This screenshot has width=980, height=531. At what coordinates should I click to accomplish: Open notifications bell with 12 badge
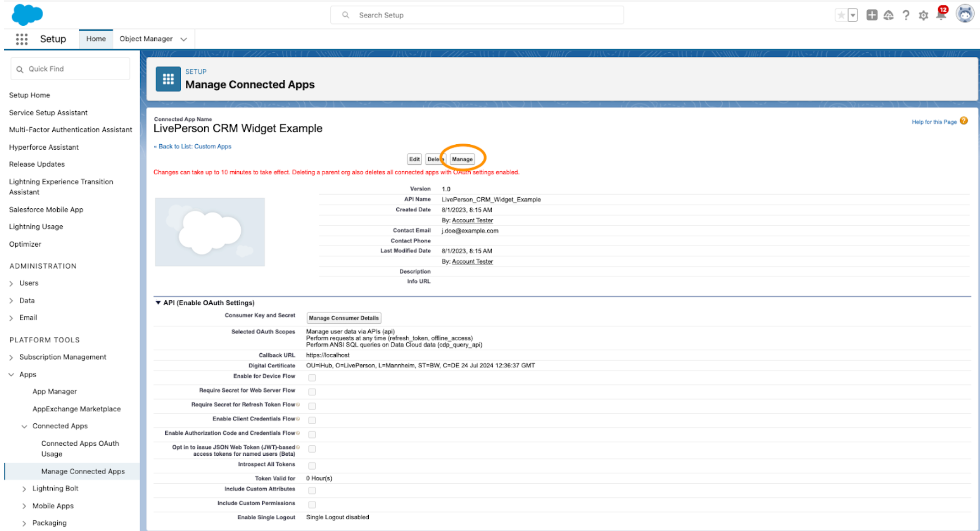942,13
